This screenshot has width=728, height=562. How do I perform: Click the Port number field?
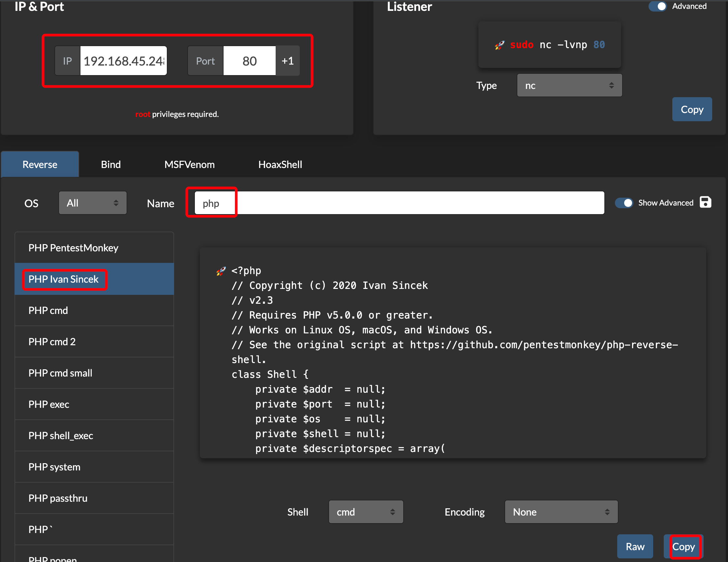[249, 61]
